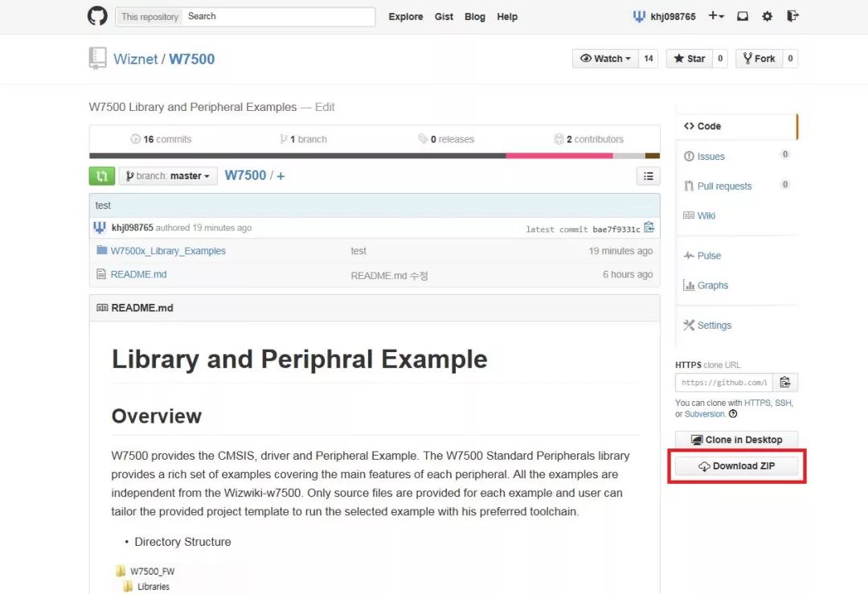This screenshot has height=594, width=868.
Task: Copy the HTTPS clone URL clipboard icon
Action: point(785,382)
